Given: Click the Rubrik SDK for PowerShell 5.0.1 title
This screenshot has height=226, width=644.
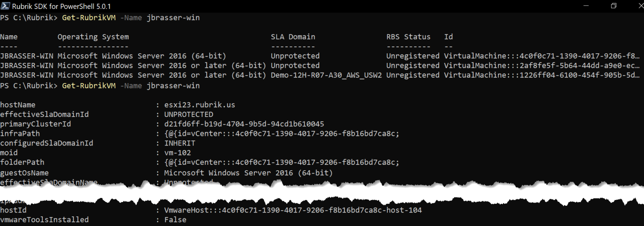Looking at the screenshot, I should 62,7.
